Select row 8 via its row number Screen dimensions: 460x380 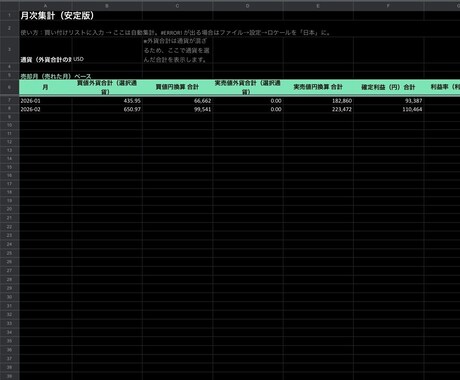click(9, 108)
